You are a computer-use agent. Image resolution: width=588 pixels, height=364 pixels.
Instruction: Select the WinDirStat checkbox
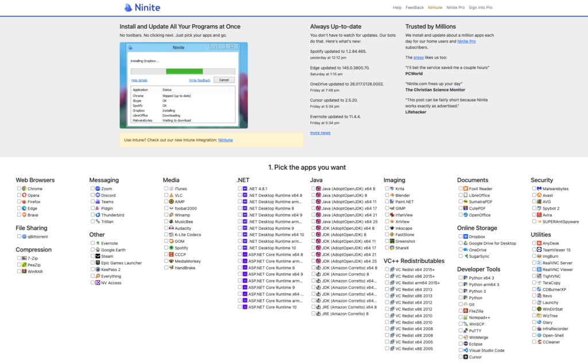point(533,309)
